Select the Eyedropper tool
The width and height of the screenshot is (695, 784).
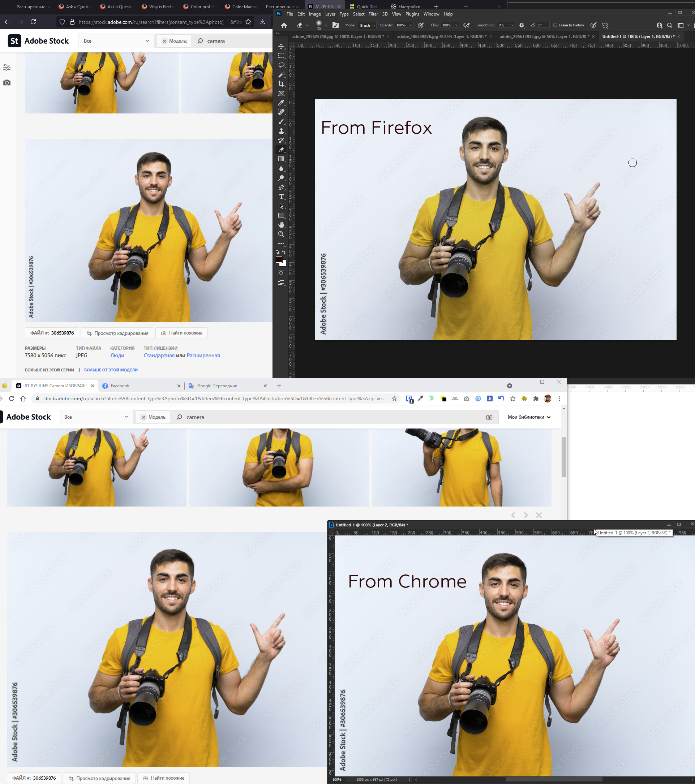click(281, 103)
